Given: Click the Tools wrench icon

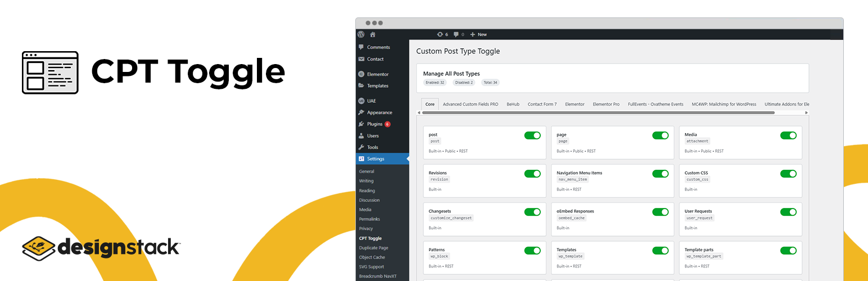Looking at the screenshot, I should tap(361, 147).
